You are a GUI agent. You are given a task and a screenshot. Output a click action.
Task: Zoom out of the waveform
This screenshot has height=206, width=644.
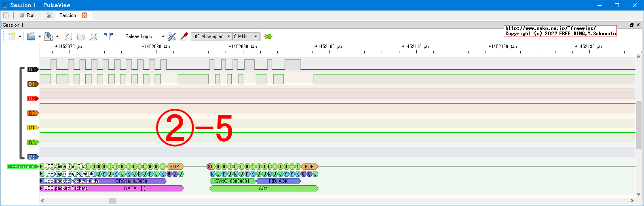(x=81, y=36)
